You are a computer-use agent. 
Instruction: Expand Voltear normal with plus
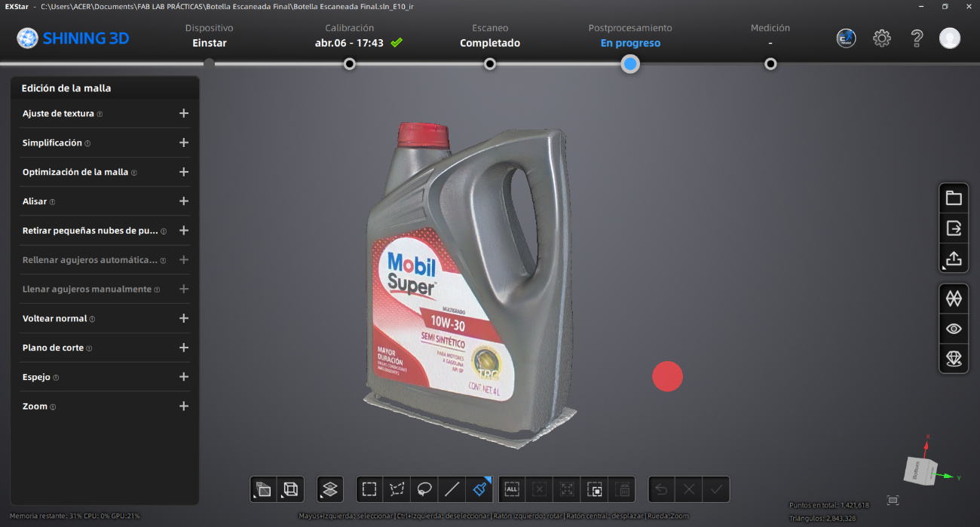(183, 318)
